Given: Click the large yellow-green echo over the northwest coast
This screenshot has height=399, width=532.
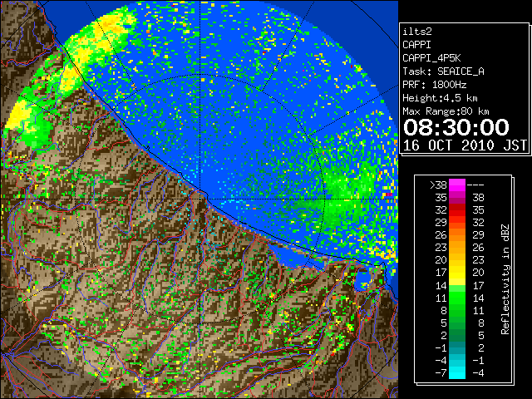Looking at the screenshot, I should (91, 47).
